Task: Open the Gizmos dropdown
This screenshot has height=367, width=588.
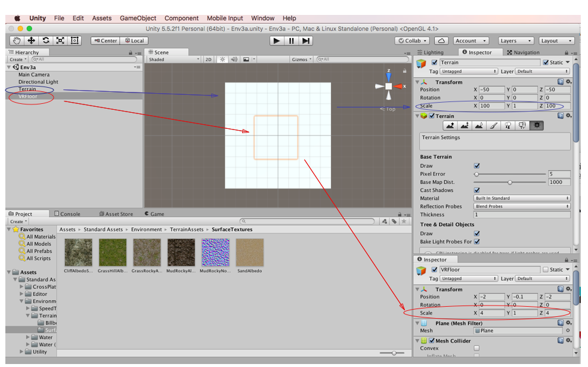Action: (x=302, y=59)
